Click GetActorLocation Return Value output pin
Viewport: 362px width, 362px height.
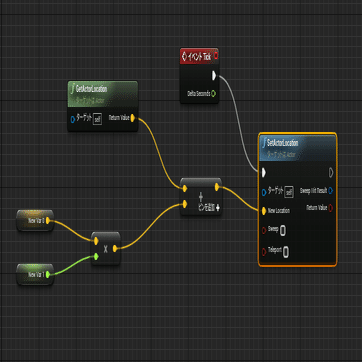click(133, 118)
